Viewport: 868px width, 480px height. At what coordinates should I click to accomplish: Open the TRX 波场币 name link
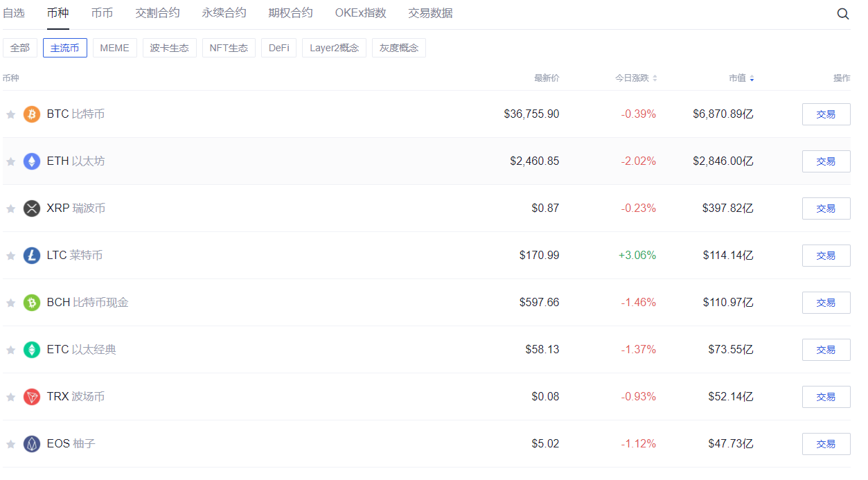pyautogui.click(x=76, y=397)
